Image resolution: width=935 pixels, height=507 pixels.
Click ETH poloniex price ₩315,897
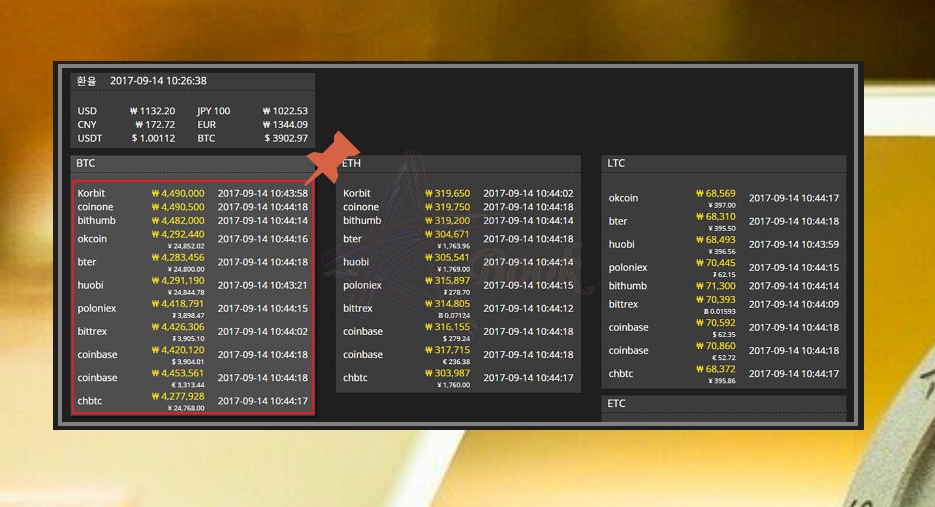click(447, 281)
